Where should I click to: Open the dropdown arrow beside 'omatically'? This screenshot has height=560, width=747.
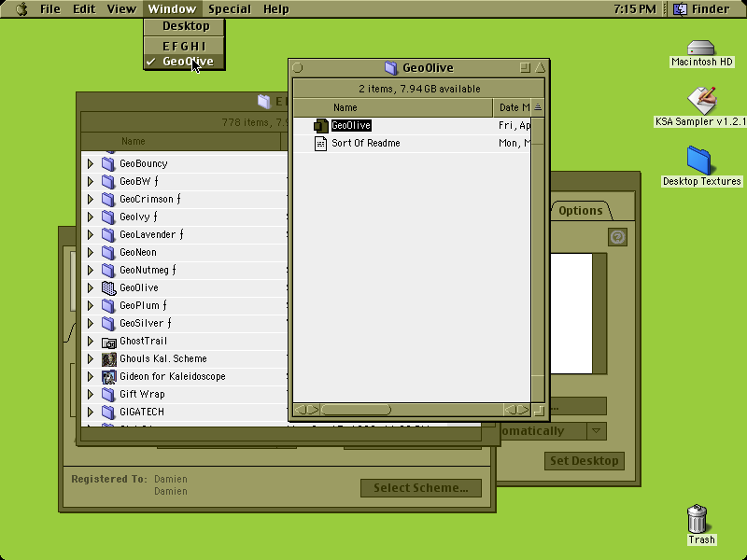596,431
